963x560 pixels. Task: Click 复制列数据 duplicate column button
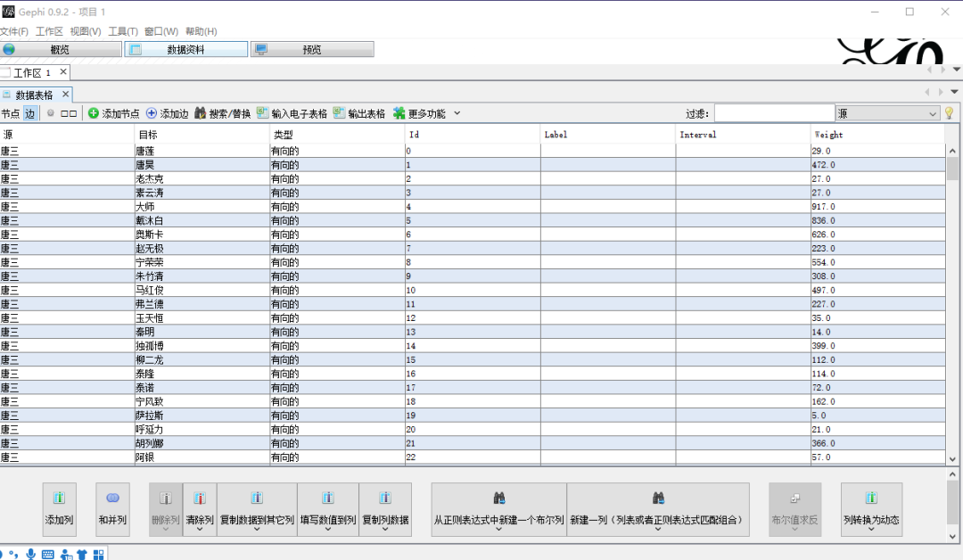coord(385,509)
